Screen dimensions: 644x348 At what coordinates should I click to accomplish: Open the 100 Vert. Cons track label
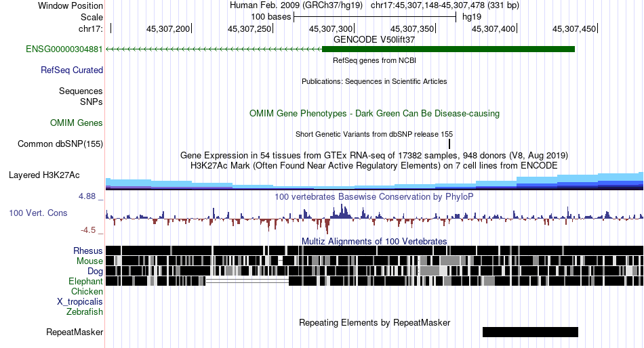38,213
